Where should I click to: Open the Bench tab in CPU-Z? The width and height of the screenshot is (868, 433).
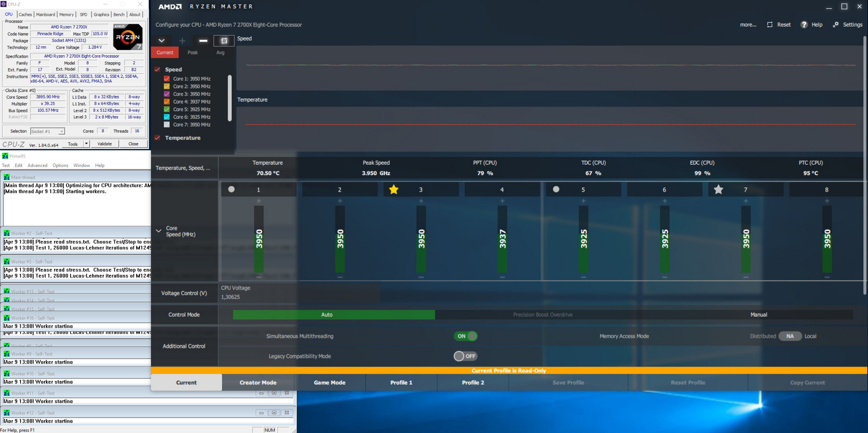[x=119, y=14]
